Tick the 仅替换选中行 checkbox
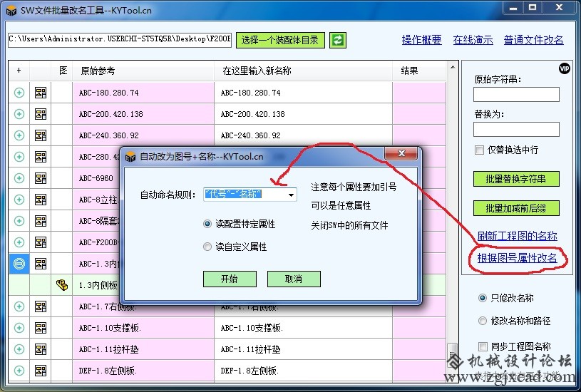The image size is (581, 392). pyautogui.click(x=479, y=150)
